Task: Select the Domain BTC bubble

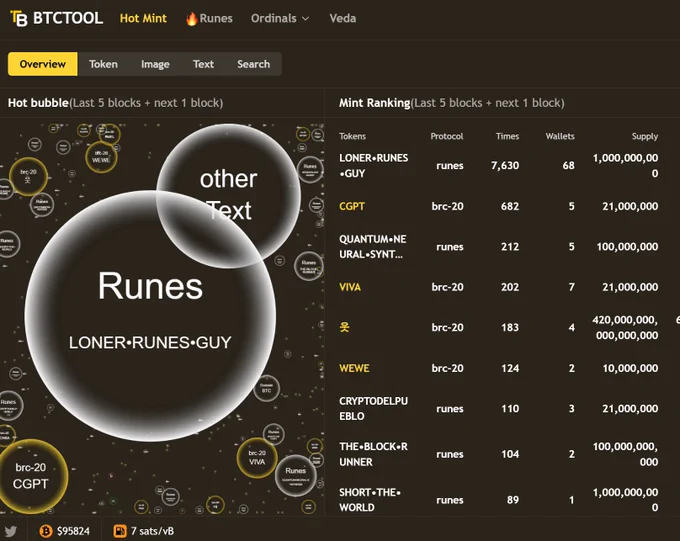Action: [266, 388]
